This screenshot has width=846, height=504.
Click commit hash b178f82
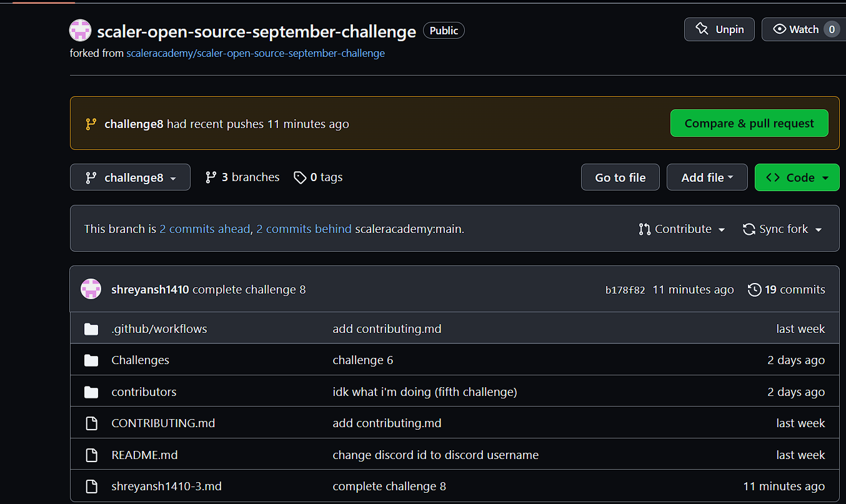(x=625, y=289)
